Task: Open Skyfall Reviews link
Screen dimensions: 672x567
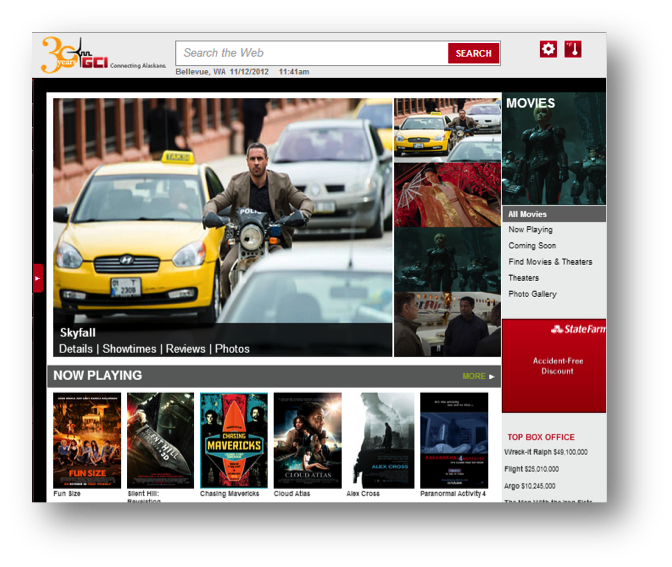Action: tap(186, 349)
